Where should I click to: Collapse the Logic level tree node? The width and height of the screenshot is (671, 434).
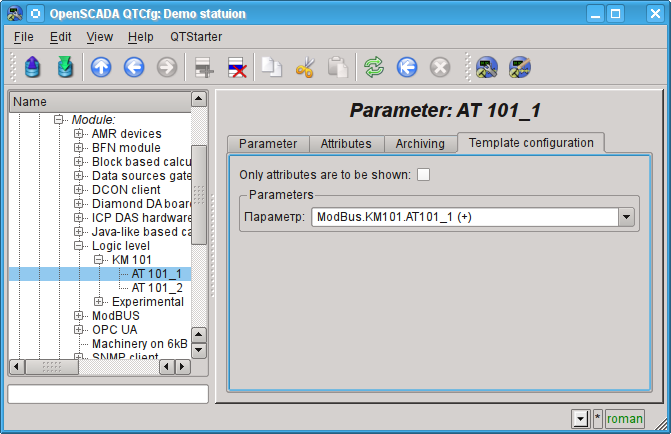[x=79, y=246]
